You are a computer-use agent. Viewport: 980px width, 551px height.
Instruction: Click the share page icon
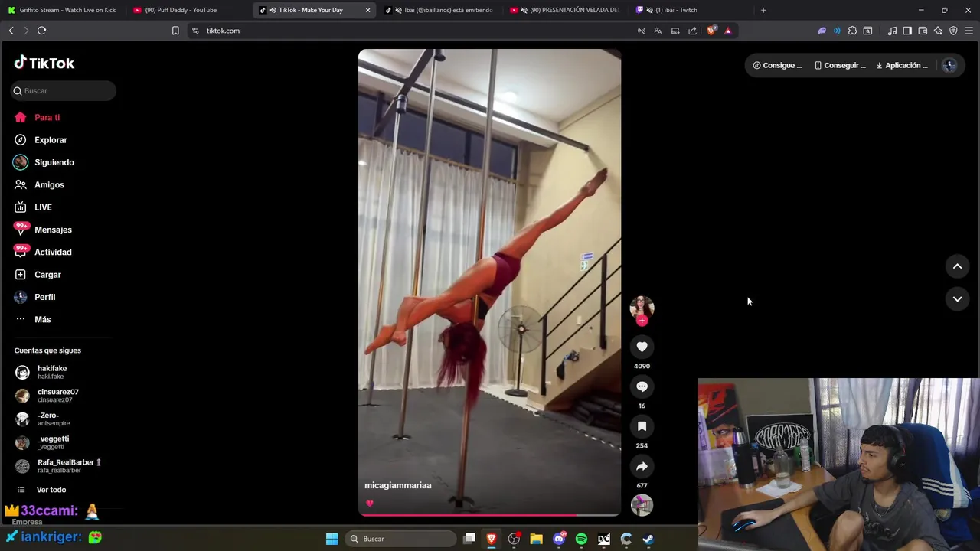pos(693,31)
